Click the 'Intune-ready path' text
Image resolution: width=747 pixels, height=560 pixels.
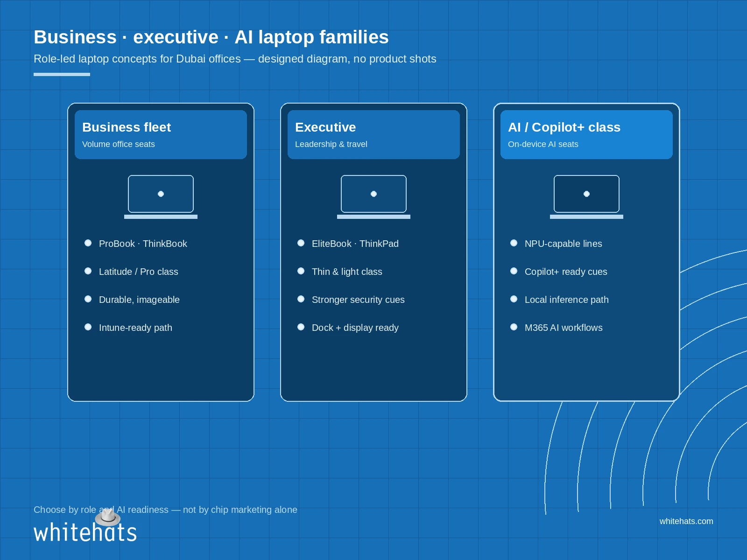pyautogui.click(x=135, y=328)
